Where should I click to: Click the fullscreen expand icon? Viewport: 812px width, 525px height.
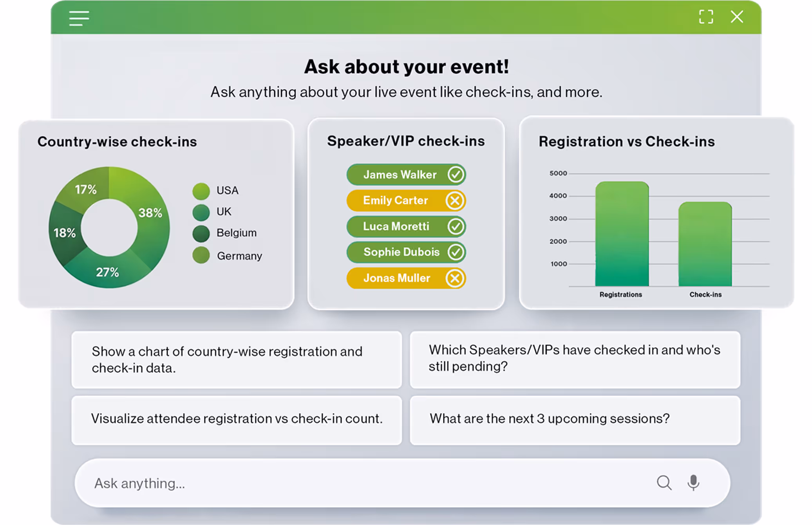pyautogui.click(x=706, y=17)
